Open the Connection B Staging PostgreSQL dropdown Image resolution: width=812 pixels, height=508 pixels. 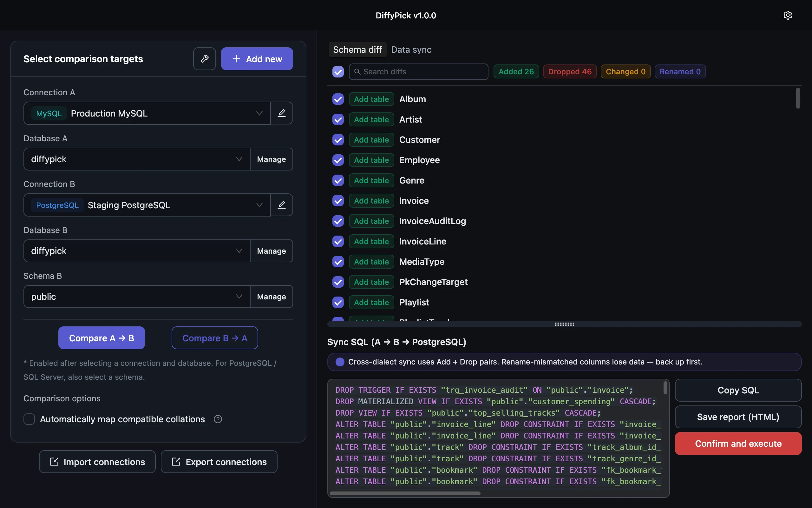(147, 205)
